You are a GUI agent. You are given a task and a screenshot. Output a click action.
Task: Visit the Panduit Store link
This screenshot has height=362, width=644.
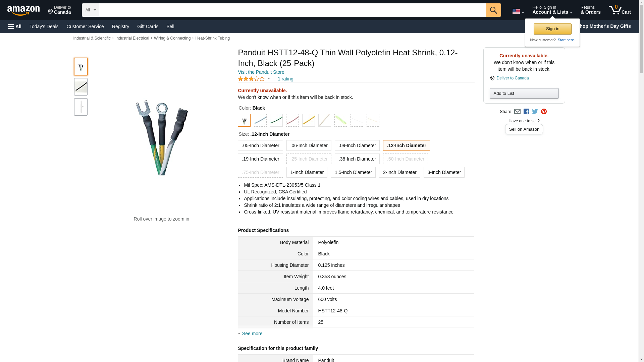[x=261, y=72]
